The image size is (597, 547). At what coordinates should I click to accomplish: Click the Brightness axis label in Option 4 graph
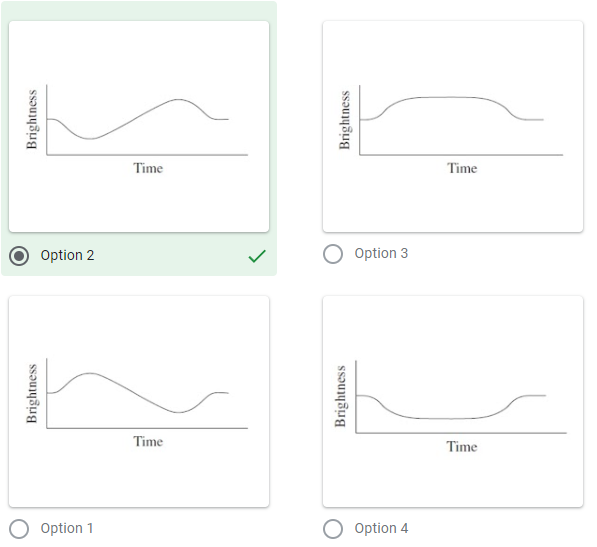click(x=340, y=396)
